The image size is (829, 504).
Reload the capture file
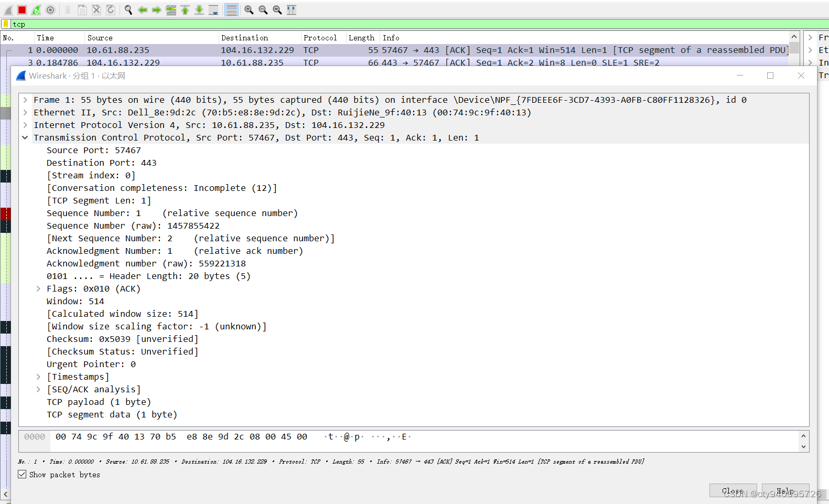111,10
